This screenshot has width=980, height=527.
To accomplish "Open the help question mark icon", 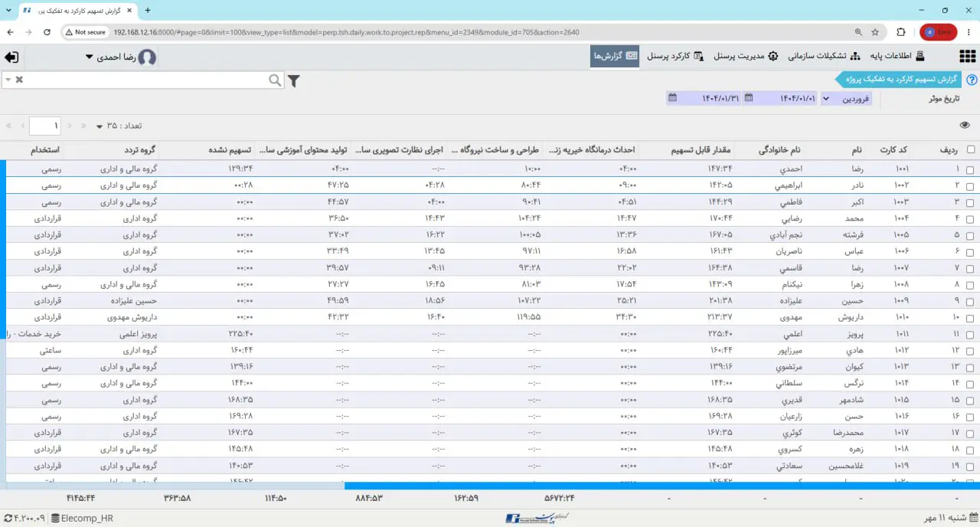I will coord(972,80).
